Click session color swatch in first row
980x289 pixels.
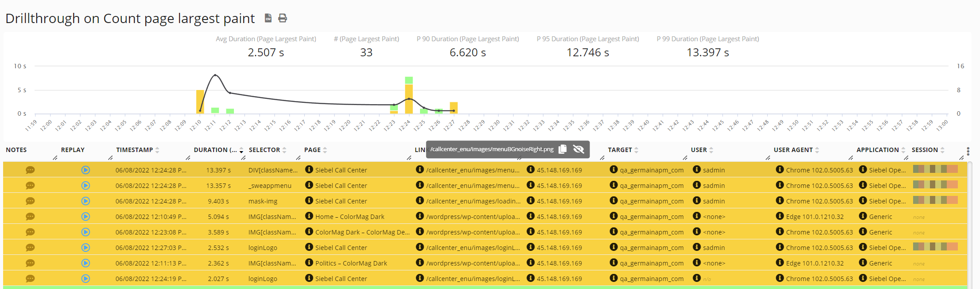935,169
